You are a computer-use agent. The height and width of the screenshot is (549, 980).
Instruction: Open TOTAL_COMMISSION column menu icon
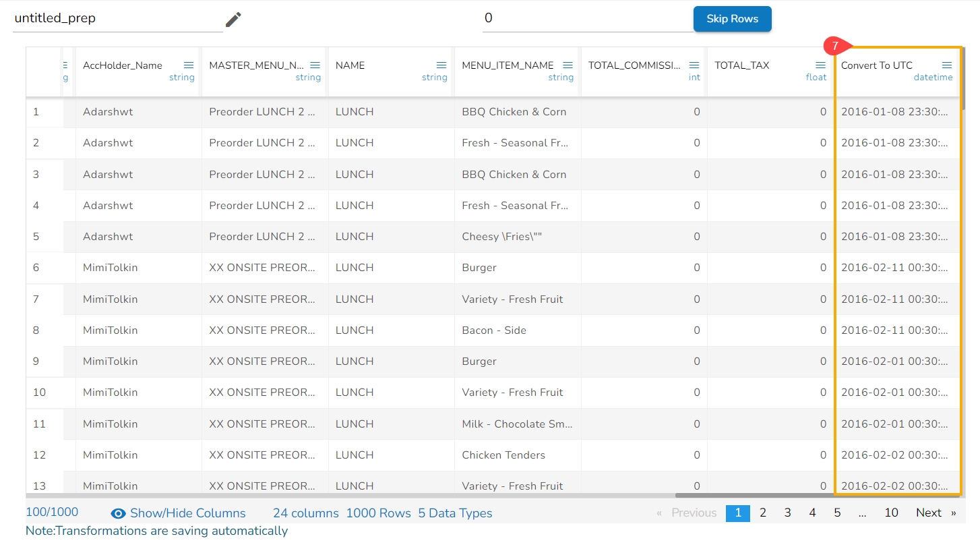[694, 65]
